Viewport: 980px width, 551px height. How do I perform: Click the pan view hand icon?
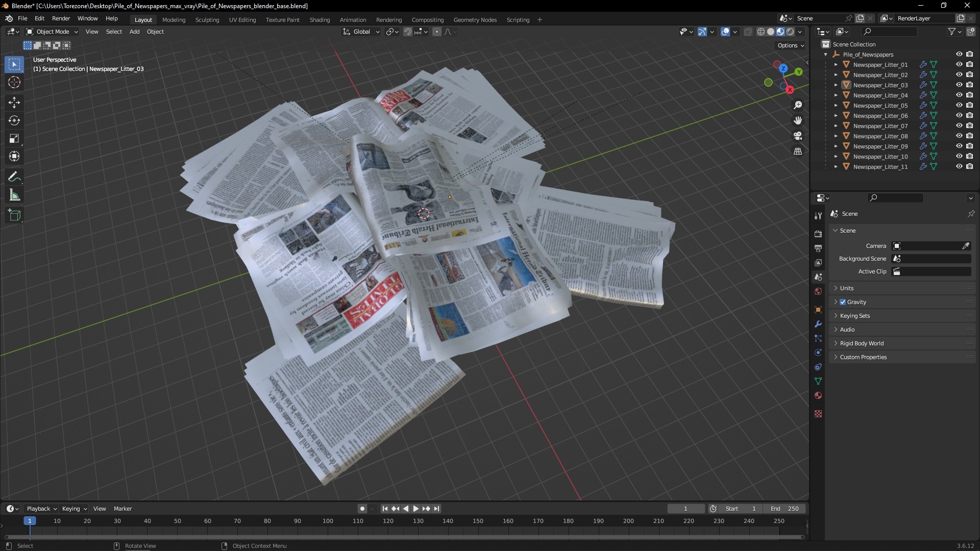[x=798, y=120]
